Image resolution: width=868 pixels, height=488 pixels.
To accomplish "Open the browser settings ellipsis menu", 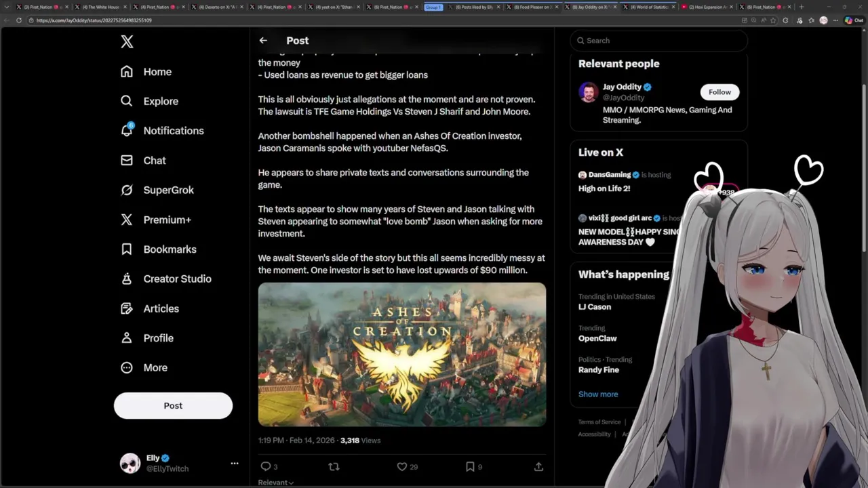I will click(836, 20).
